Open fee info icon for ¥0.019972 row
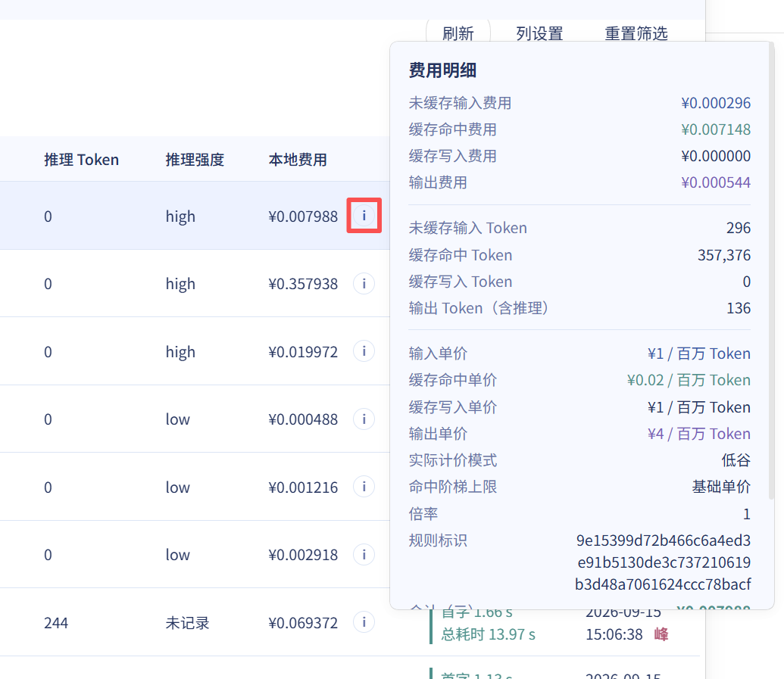 (x=364, y=351)
